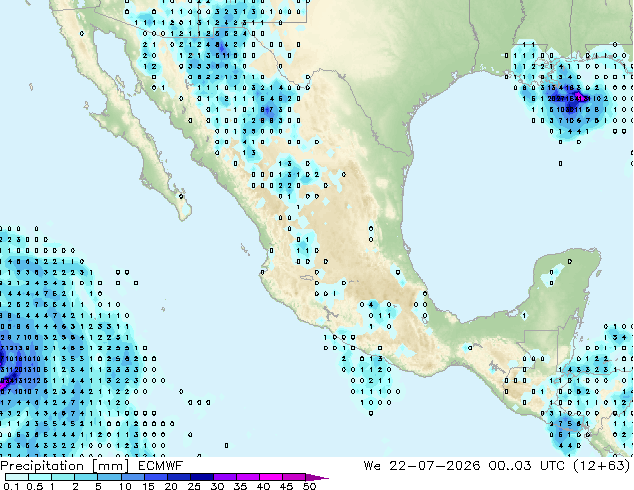Click the '50' legend tick label
634x490 pixels.
coord(310,486)
